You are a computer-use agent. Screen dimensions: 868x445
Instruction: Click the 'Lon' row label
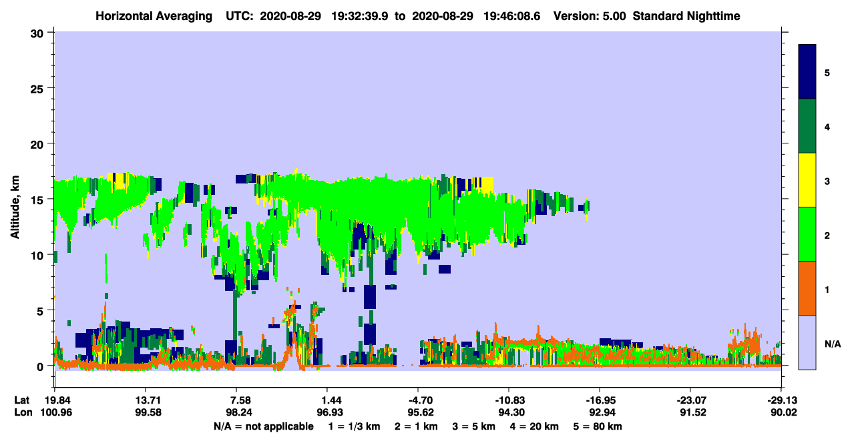point(22,412)
